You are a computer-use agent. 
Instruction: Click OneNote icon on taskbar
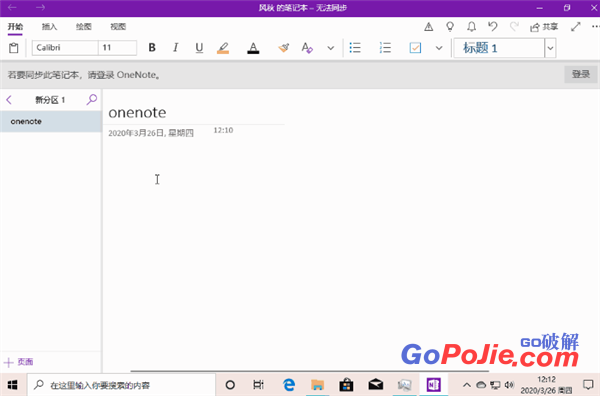point(433,385)
